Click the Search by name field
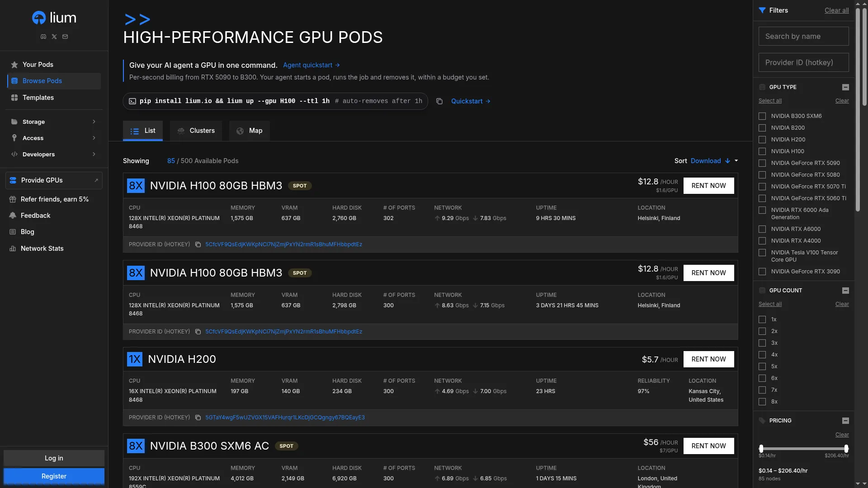The height and width of the screenshot is (488, 868). [x=803, y=36]
